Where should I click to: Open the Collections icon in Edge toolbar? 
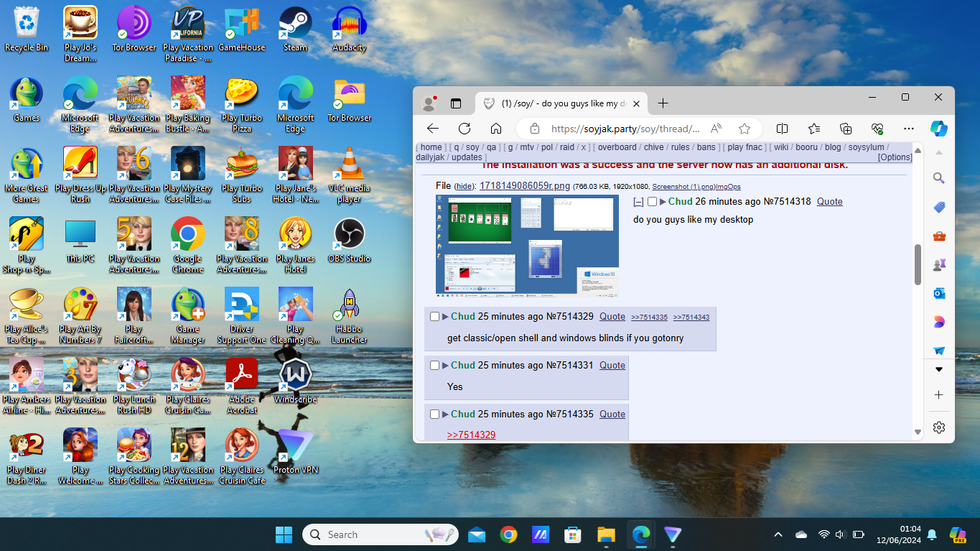846,129
